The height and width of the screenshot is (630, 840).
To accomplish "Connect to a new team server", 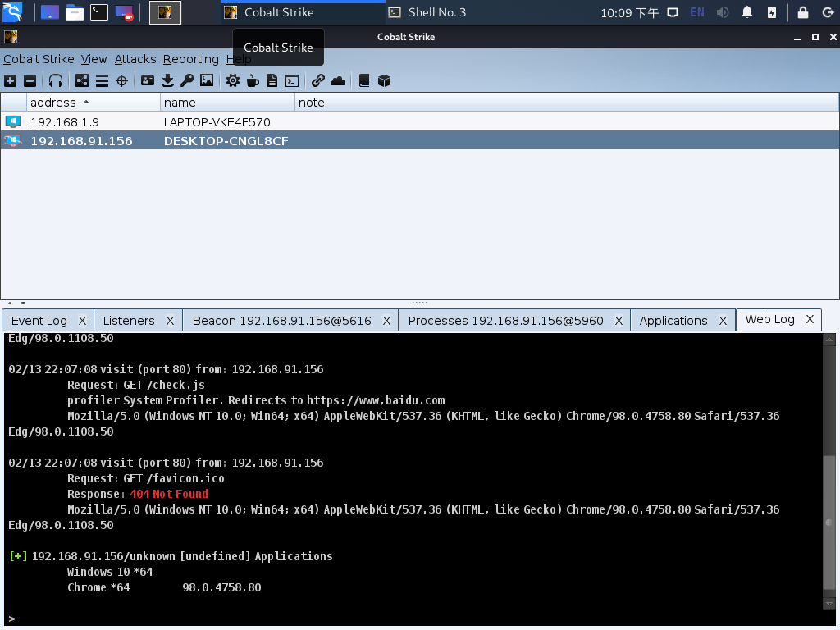I will pos(10,80).
